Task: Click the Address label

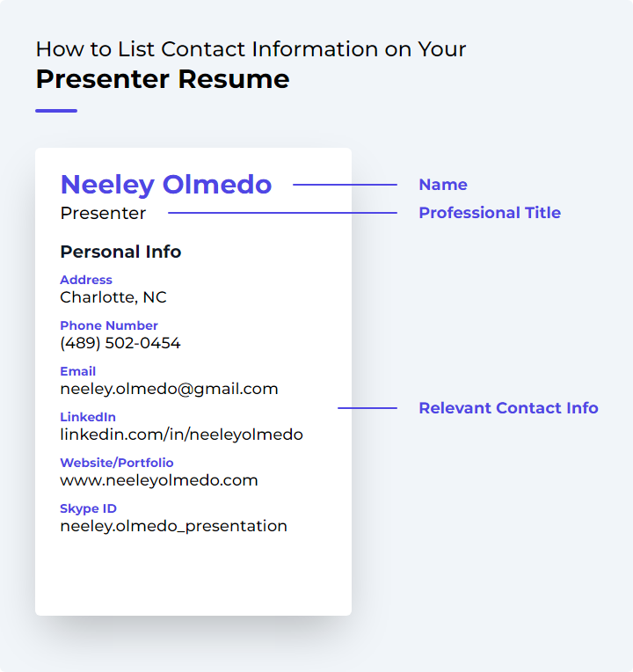Action: point(86,280)
